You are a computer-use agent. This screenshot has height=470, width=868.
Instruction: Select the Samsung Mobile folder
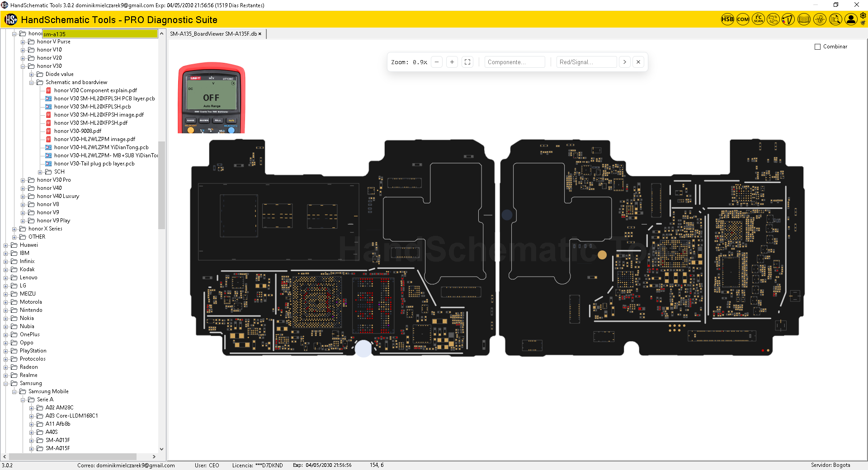[48, 391]
